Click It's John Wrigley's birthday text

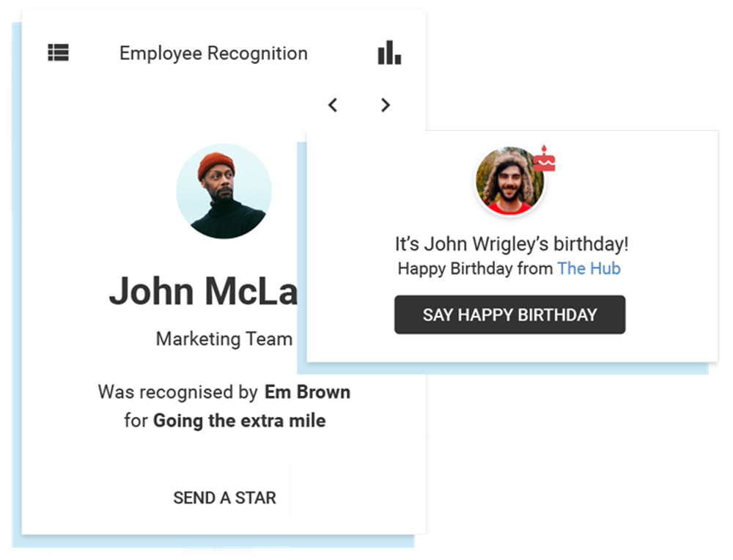(512, 244)
